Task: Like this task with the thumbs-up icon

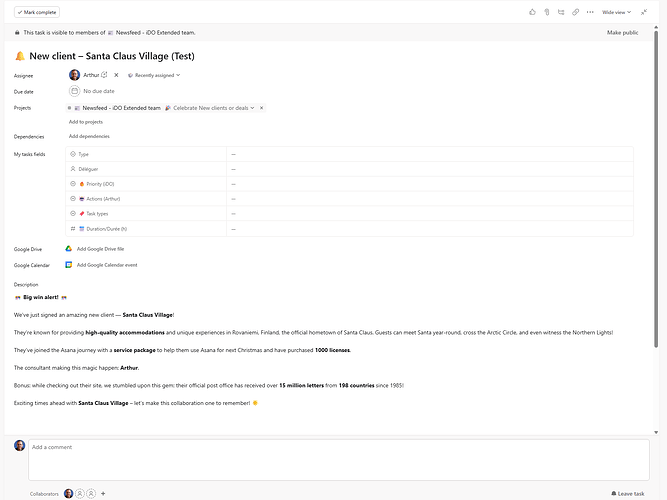Action: [x=532, y=12]
